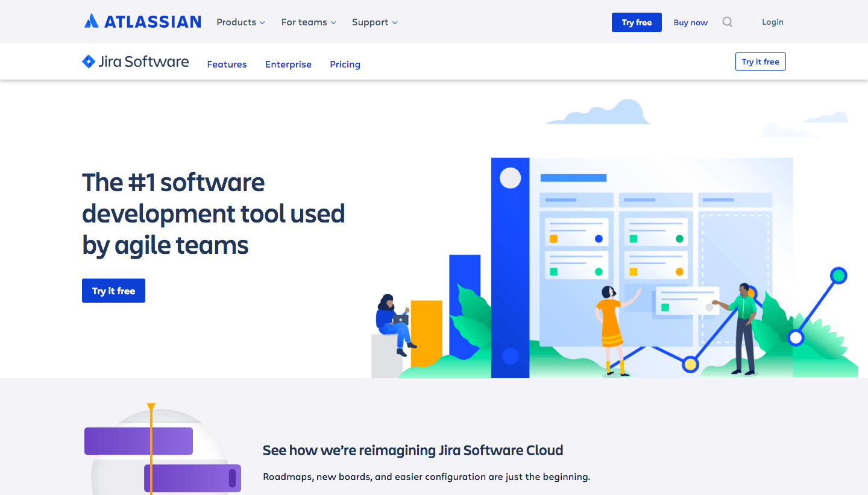The image size is (868, 495).
Task: Expand the For teams dropdown
Action: [309, 22]
